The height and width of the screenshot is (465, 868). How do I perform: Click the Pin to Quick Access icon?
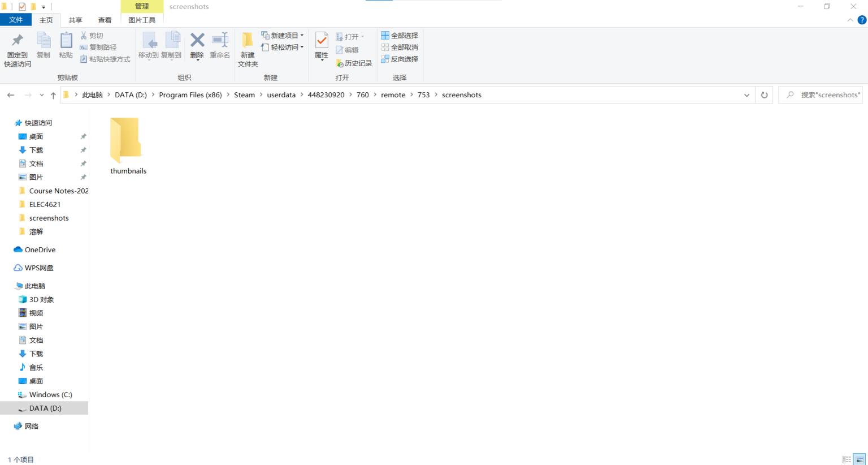[x=18, y=49]
